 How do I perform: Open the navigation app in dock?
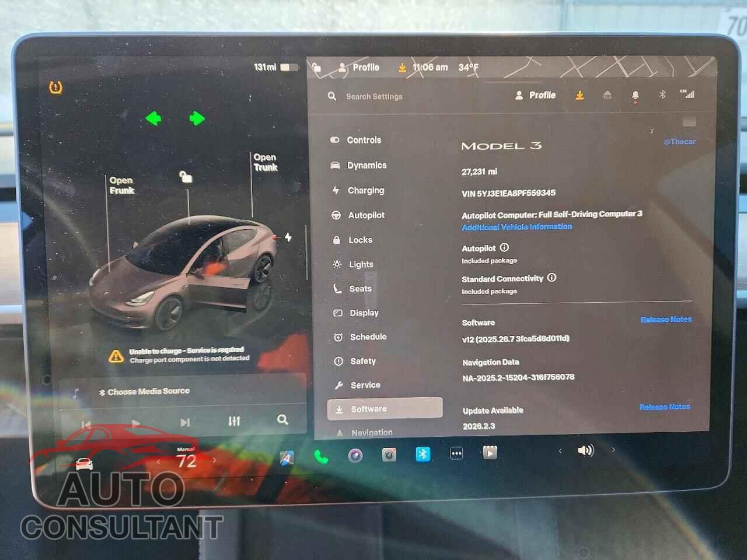286,458
